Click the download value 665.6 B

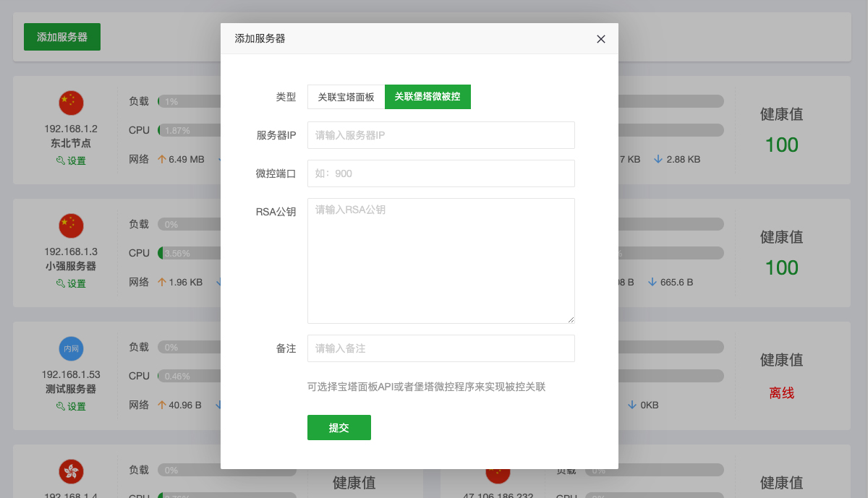pos(677,282)
